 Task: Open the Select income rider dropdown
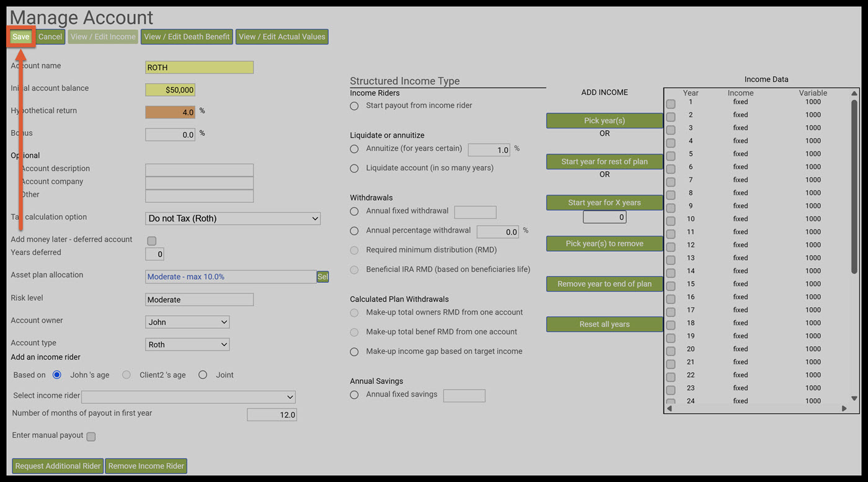pos(188,397)
